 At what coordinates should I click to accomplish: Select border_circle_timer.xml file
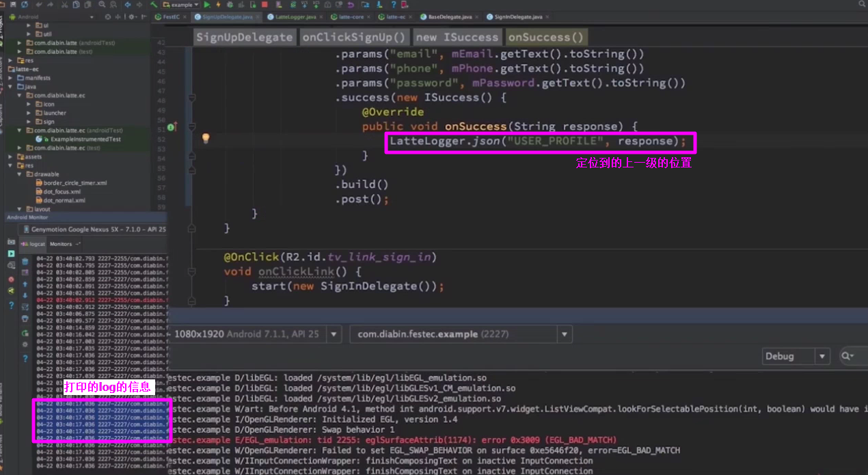pyautogui.click(x=75, y=183)
